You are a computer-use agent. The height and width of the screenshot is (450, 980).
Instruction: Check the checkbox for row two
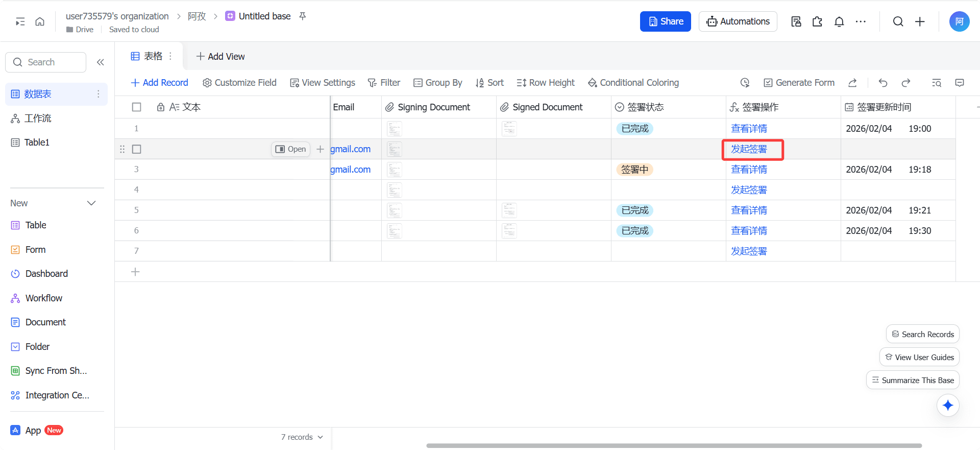[136, 149]
